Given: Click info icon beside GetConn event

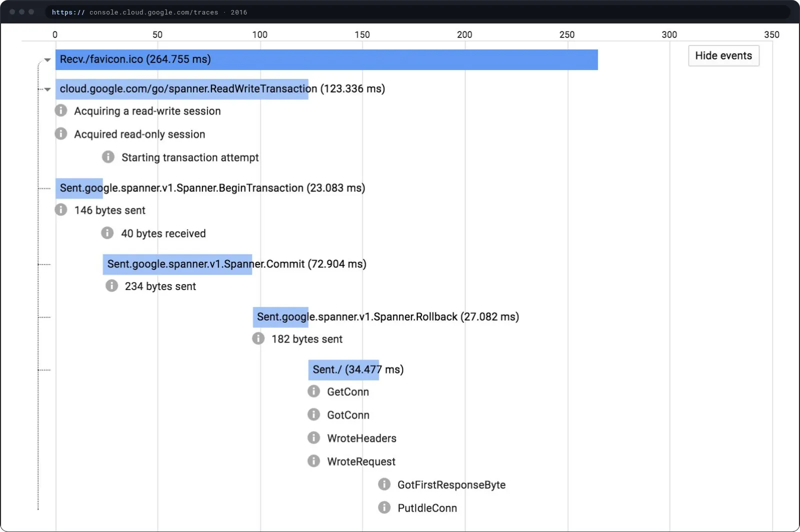Looking at the screenshot, I should (313, 391).
